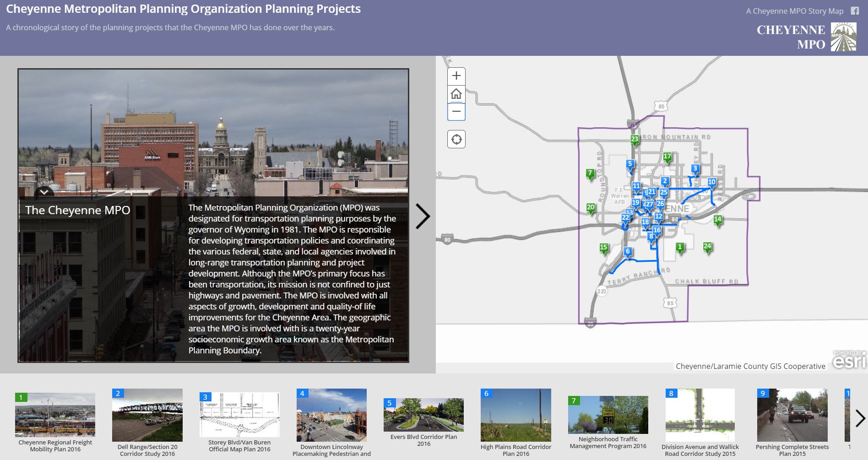The image size is (868, 460).
Task: Select green map marker 20
Action: (x=591, y=208)
